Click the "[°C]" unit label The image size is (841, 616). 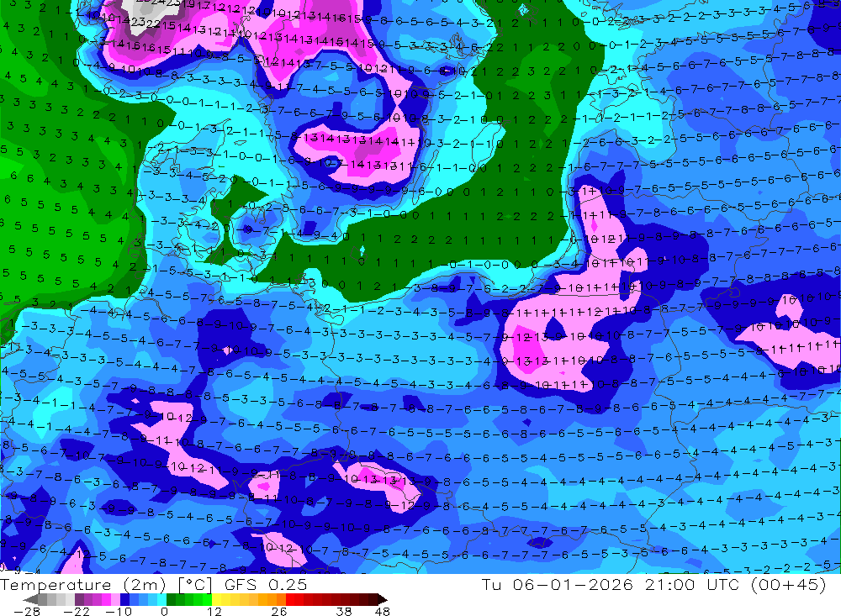tap(195, 585)
